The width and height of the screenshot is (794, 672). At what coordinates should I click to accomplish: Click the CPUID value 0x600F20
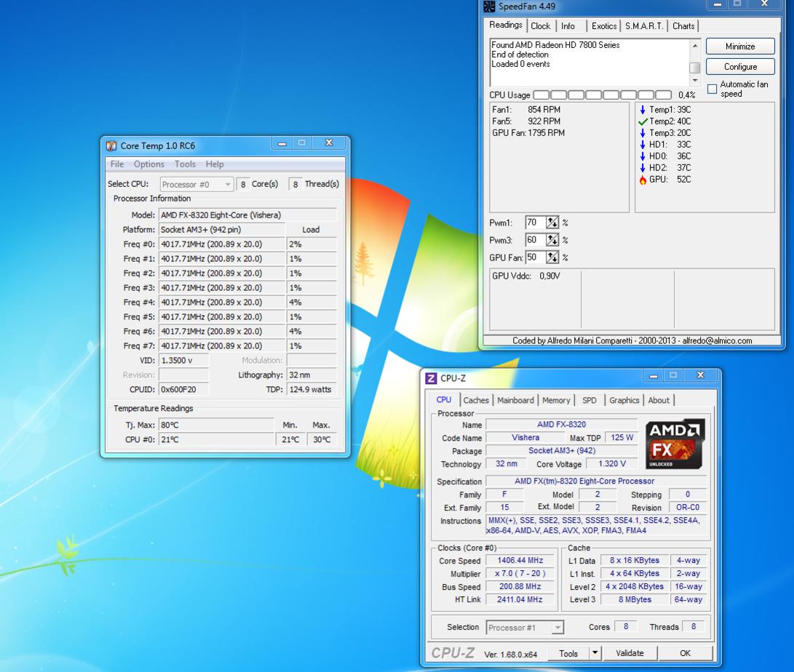tap(183, 389)
